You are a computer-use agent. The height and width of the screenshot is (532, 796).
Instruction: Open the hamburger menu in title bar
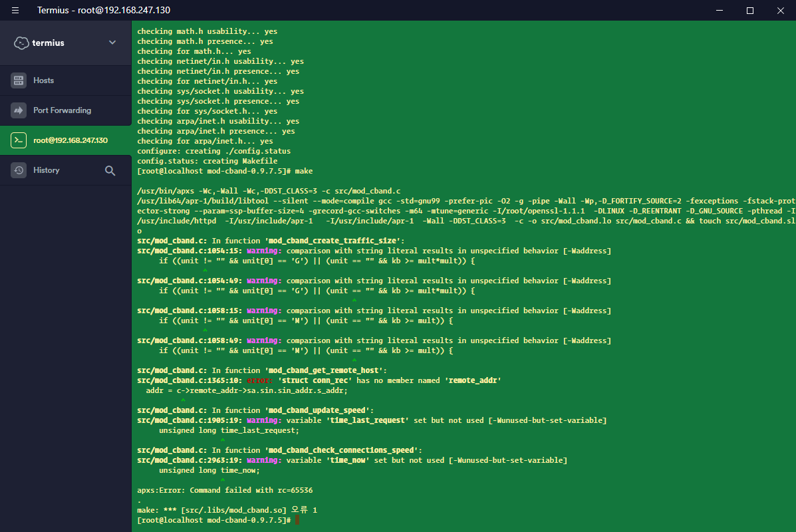15,11
